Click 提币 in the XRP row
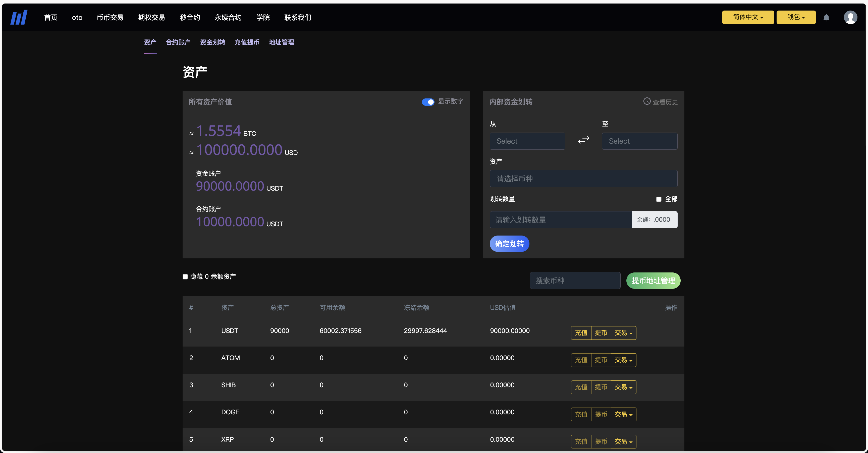Image resolution: width=868 pixels, height=453 pixels. (x=601, y=441)
